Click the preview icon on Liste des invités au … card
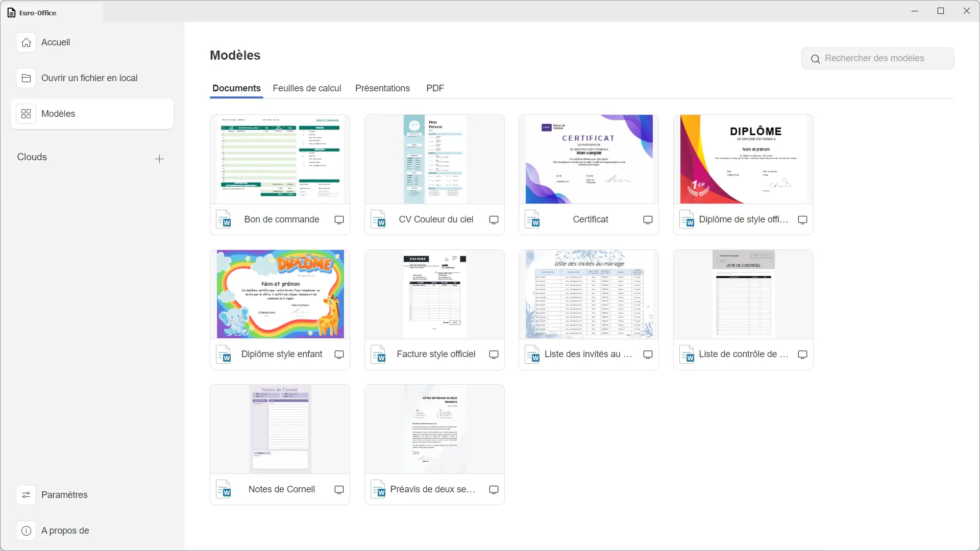The height and width of the screenshot is (551, 980). (x=648, y=355)
